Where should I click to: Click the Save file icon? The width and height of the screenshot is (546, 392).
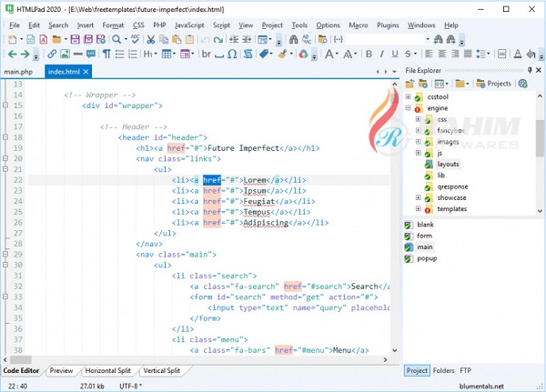(x=76, y=40)
